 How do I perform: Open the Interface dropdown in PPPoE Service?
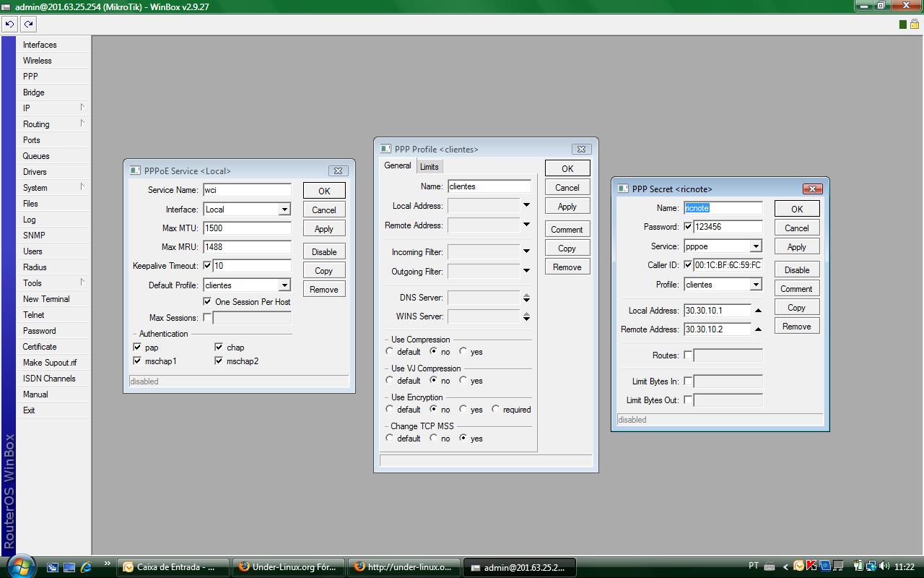point(284,210)
